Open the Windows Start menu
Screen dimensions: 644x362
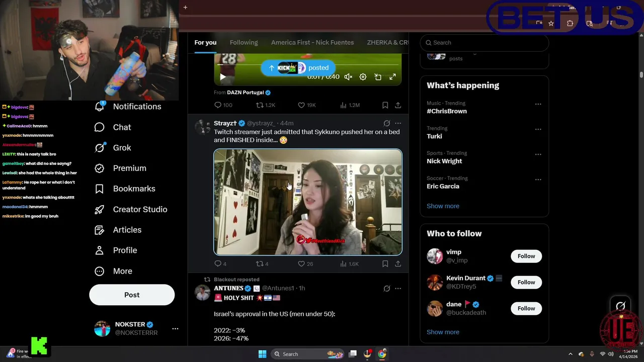[262, 354]
